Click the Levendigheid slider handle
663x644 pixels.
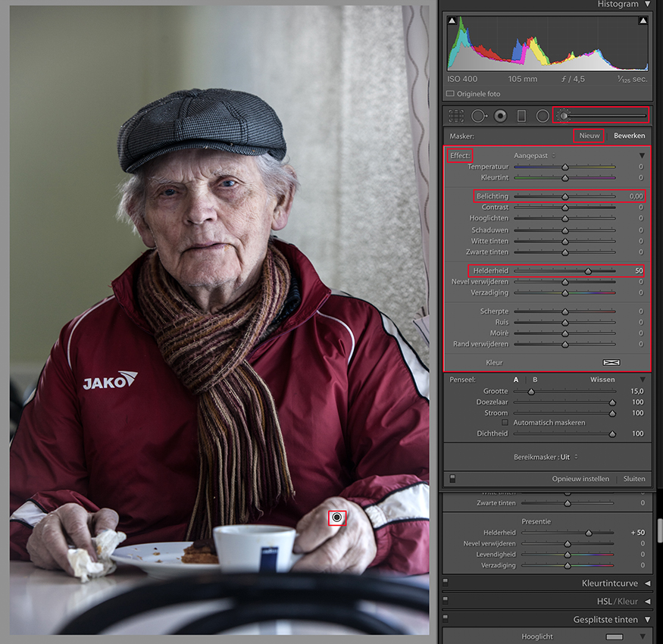coord(568,555)
